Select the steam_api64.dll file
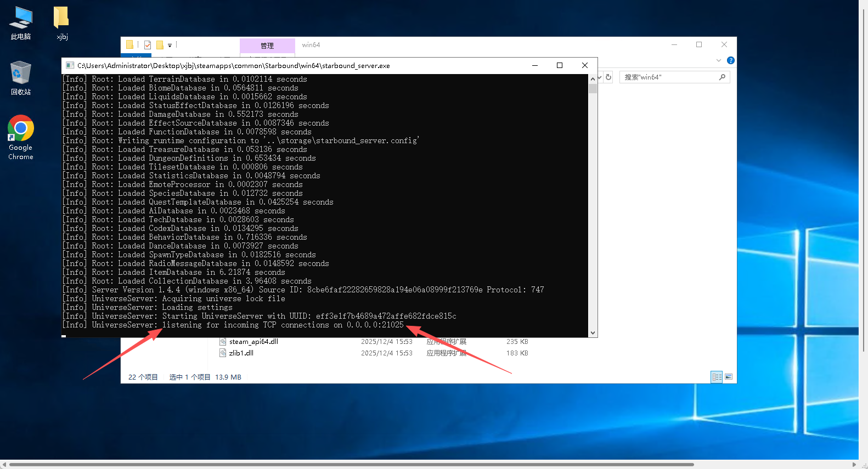This screenshot has width=868, height=469. click(253, 342)
